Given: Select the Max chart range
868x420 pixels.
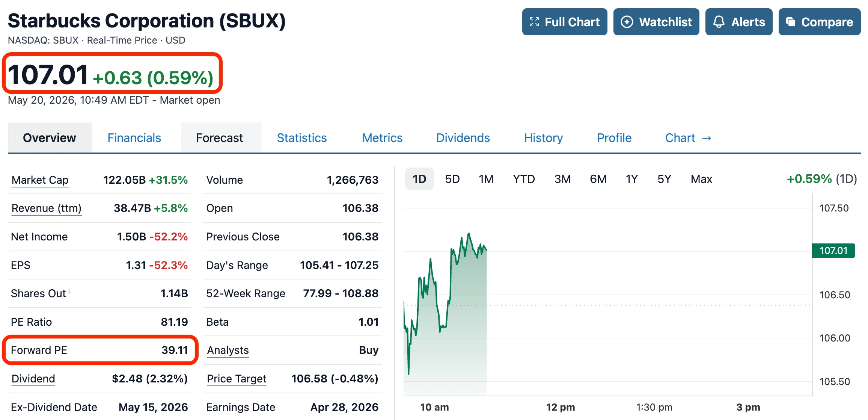Looking at the screenshot, I should click(x=701, y=179).
